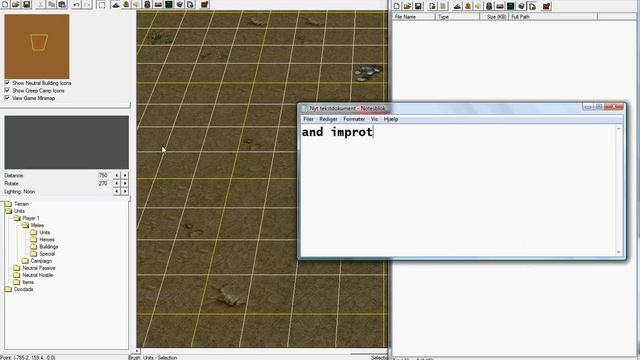Decrease Distance value with left arrow
Screen dimensions: 640x360
click(117, 175)
